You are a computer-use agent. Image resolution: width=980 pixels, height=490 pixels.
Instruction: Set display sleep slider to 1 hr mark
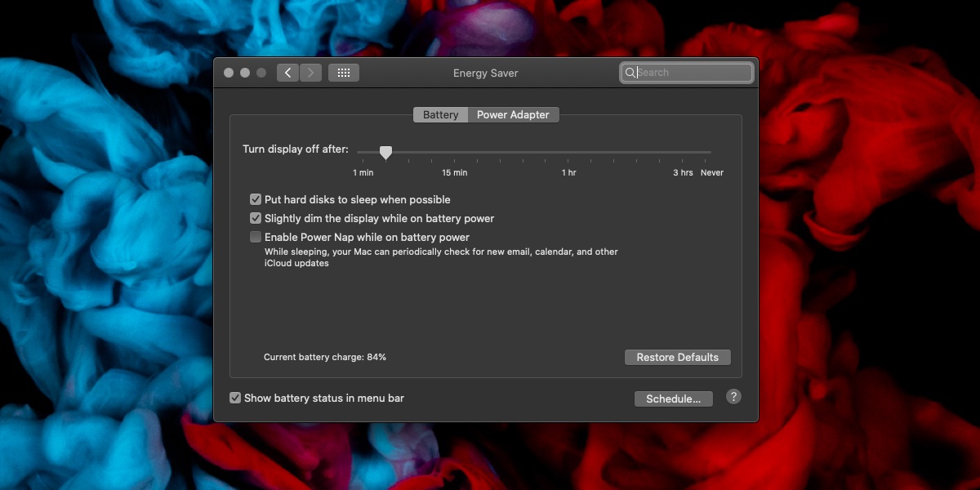[x=569, y=152]
